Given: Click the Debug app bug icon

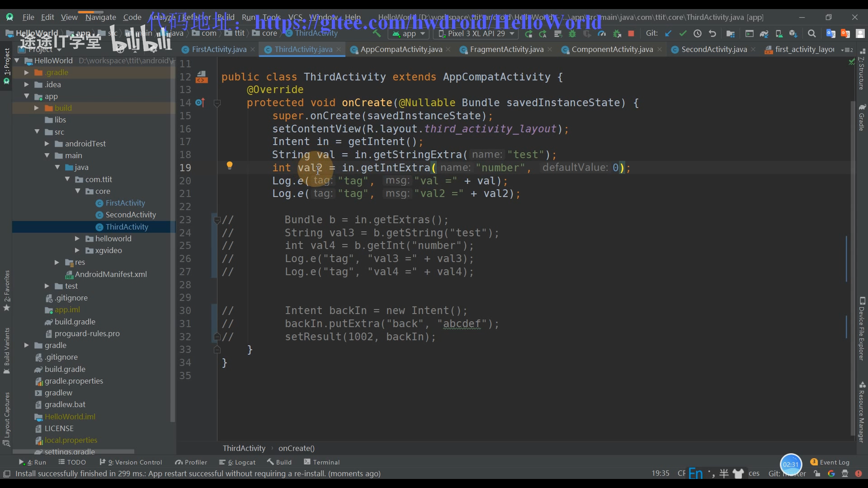Looking at the screenshot, I should 572,34.
